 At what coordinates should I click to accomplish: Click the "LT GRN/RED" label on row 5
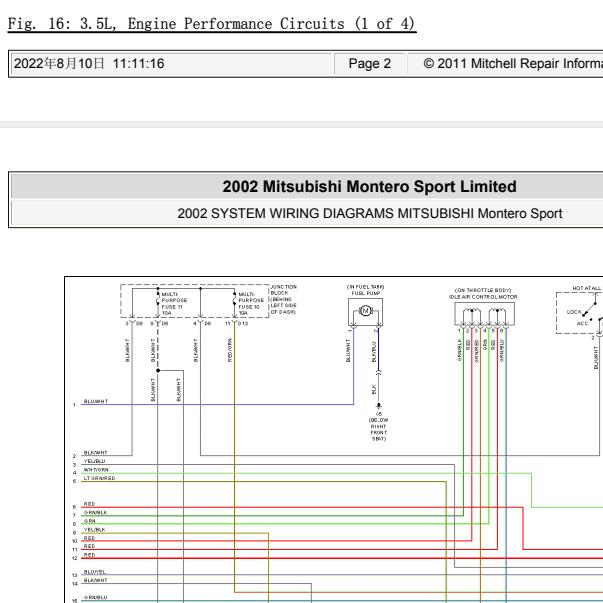pyautogui.click(x=99, y=478)
